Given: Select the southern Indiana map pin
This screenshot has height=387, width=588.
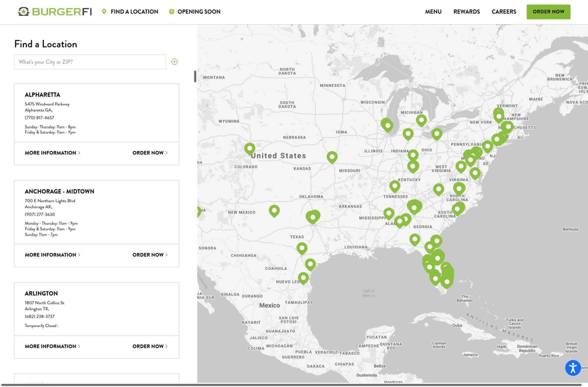Looking at the screenshot, I should click(413, 166).
